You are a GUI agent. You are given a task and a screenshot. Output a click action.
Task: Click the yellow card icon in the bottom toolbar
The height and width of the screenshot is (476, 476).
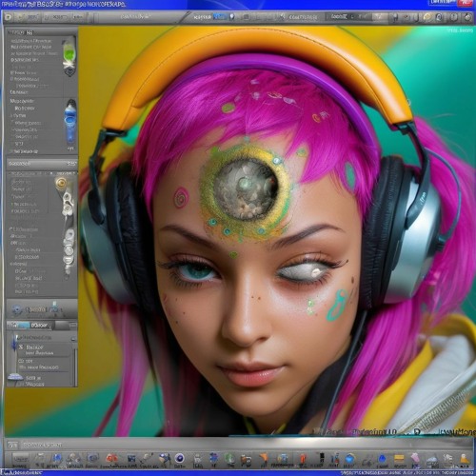399,458
